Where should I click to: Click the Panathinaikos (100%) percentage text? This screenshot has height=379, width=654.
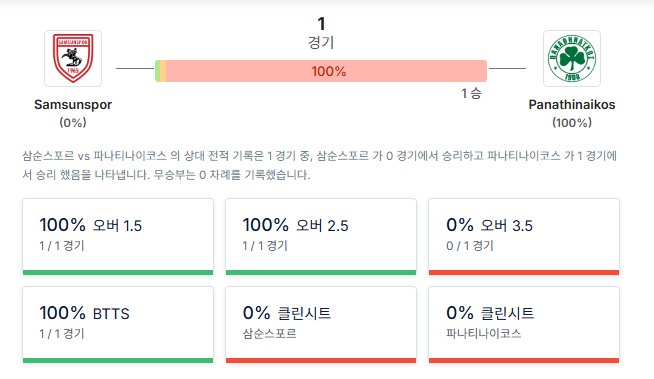point(572,123)
